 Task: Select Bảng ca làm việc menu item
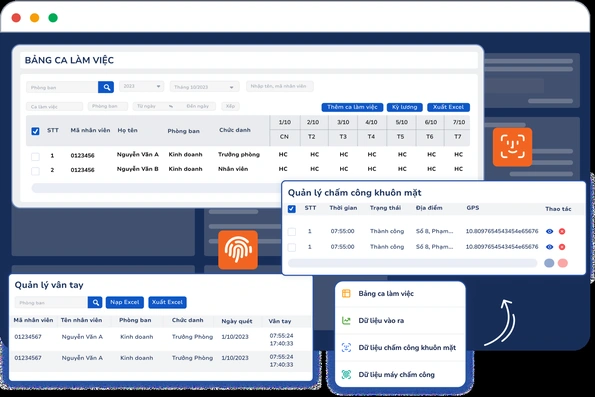click(x=400, y=293)
